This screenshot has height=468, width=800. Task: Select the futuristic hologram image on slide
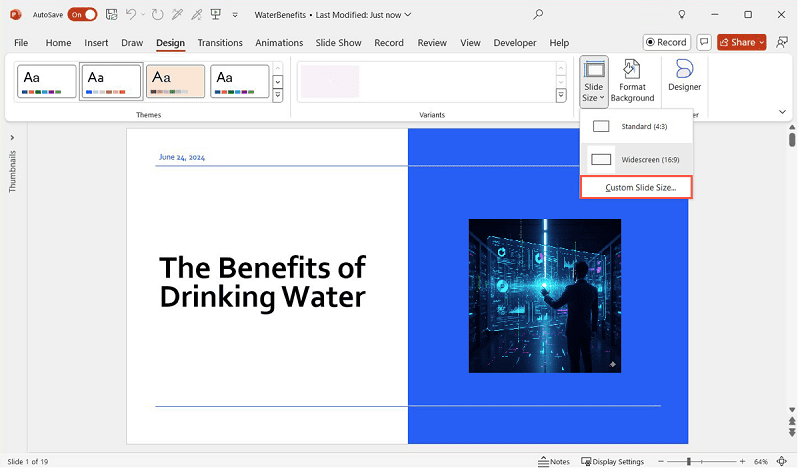(x=545, y=296)
